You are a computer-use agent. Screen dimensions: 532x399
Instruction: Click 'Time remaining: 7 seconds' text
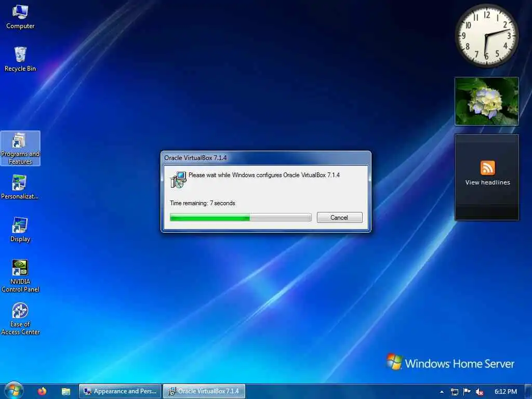point(203,203)
